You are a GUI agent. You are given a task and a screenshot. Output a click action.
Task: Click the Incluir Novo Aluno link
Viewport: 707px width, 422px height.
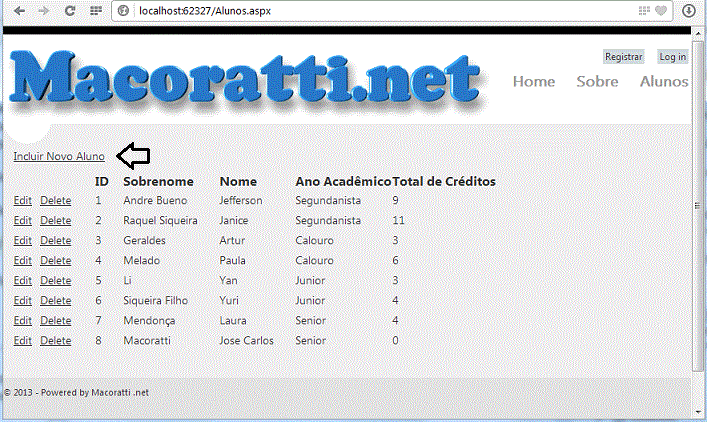coord(59,156)
